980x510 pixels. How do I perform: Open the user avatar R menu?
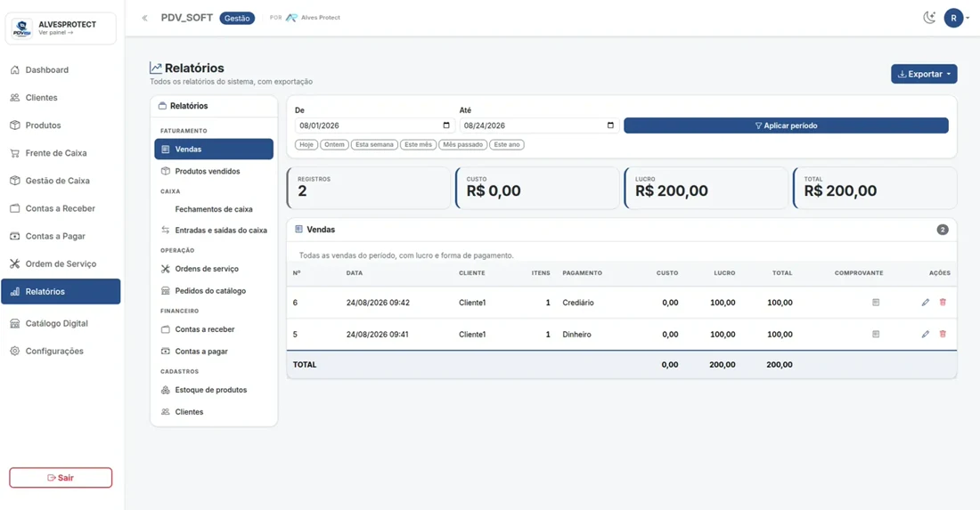tap(956, 18)
